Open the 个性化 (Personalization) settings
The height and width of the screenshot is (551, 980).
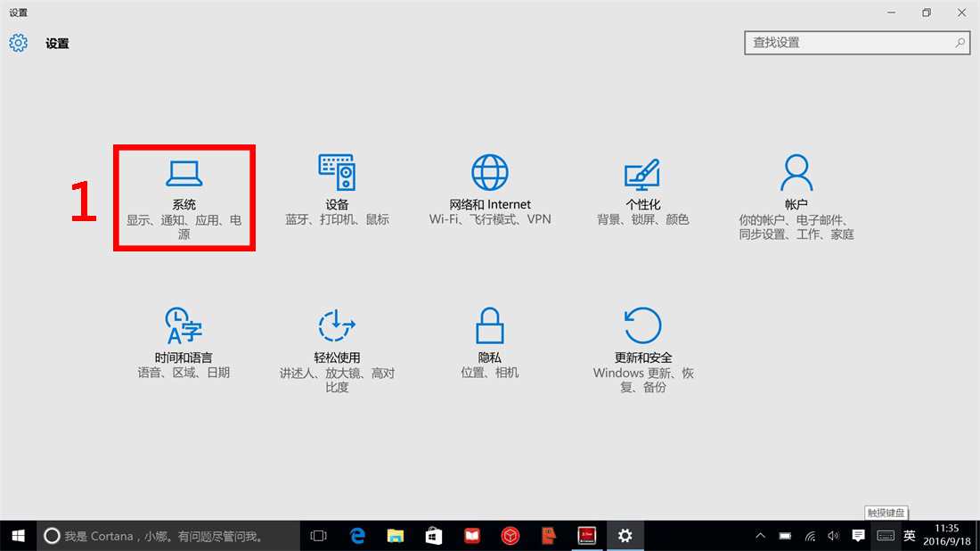coord(642,190)
